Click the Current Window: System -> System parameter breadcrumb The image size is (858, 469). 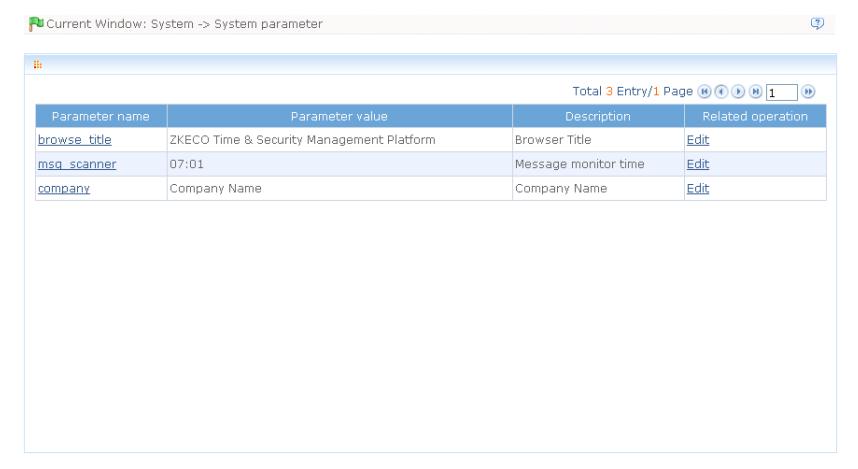click(x=184, y=24)
